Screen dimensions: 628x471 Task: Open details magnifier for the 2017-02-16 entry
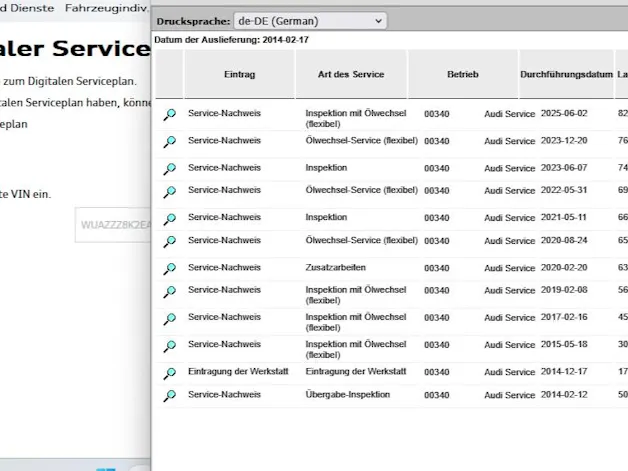(x=169, y=319)
